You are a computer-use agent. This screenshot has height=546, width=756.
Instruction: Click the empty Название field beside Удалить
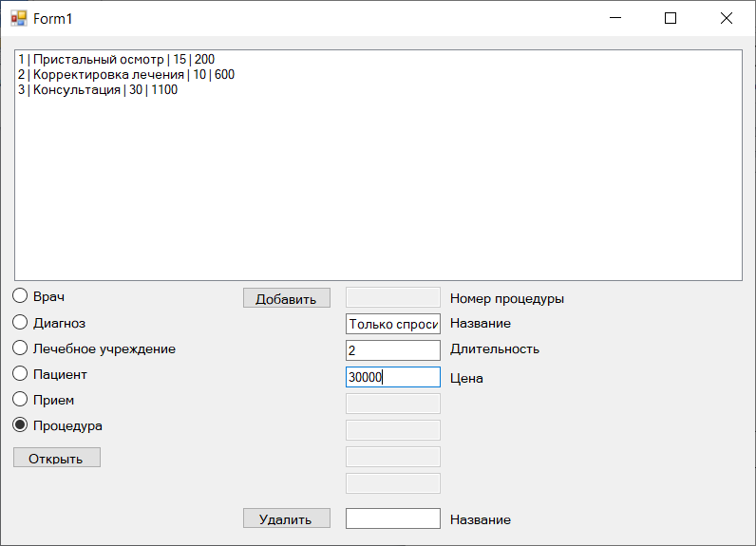(393, 518)
